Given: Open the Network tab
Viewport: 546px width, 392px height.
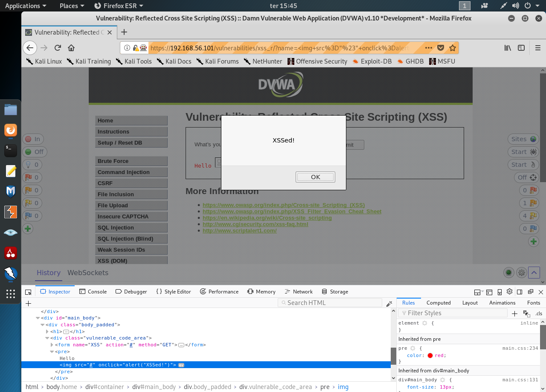Looking at the screenshot, I should (x=298, y=292).
